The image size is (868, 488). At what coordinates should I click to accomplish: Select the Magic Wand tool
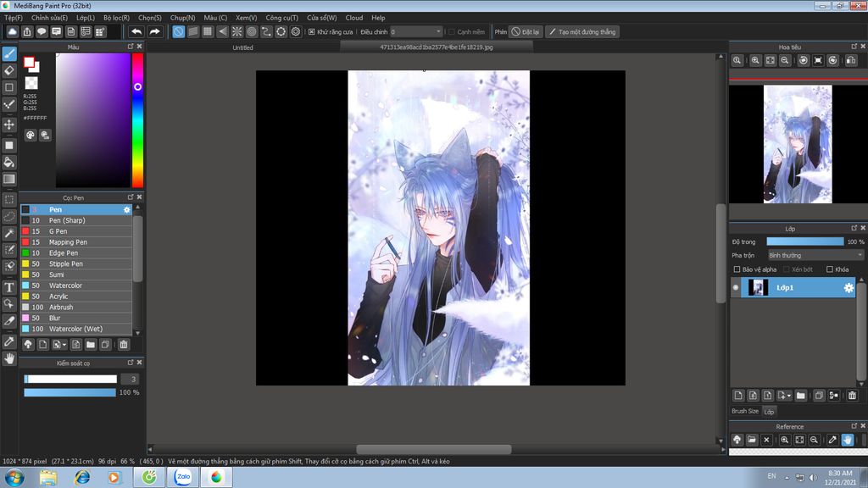tap(9, 233)
